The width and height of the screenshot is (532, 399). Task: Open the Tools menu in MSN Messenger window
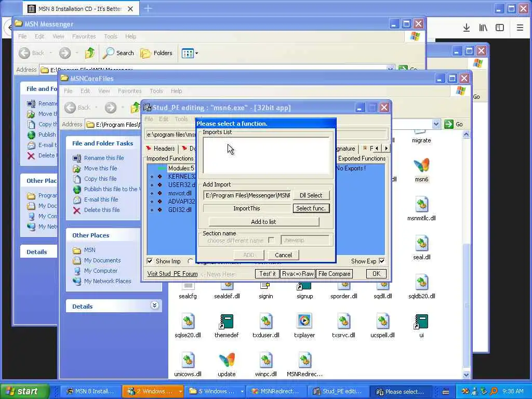coord(111,36)
